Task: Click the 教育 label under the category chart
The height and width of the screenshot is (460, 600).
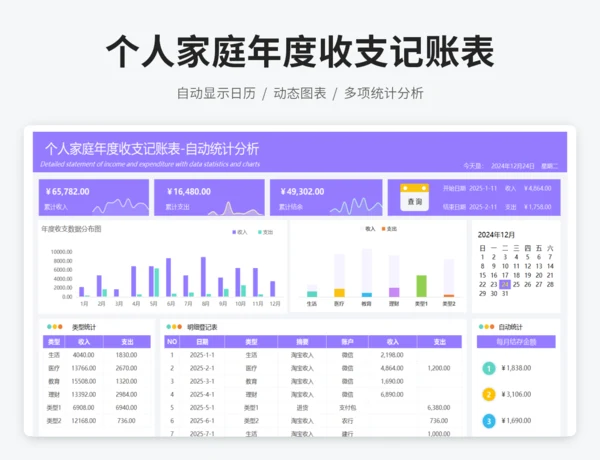Action: click(366, 304)
